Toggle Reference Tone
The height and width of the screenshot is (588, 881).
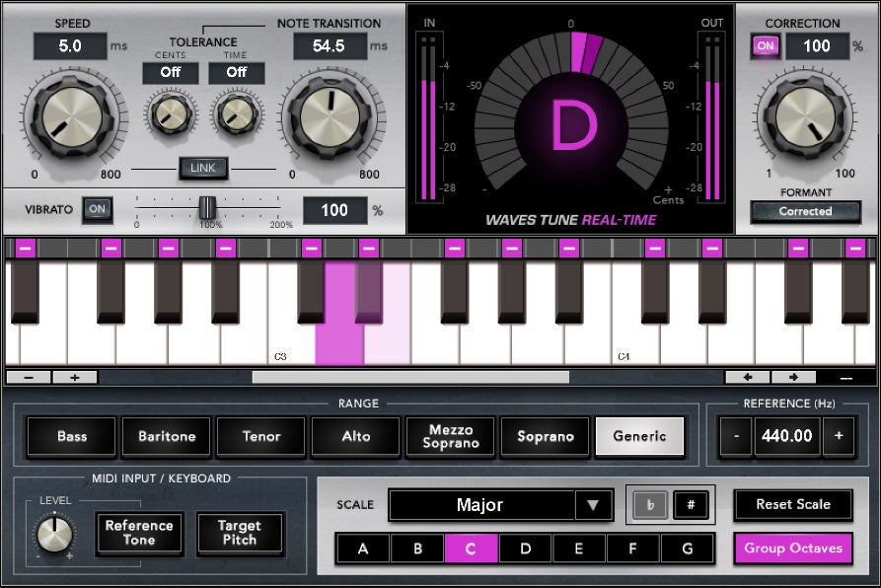tap(139, 533)
